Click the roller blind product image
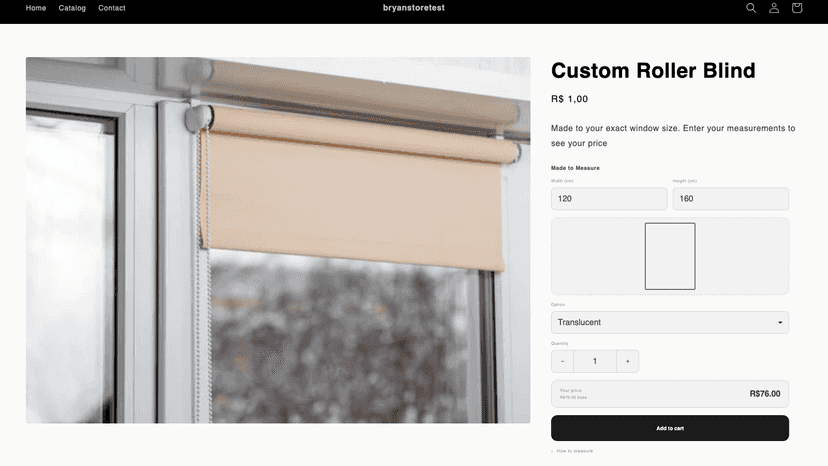 pos(278,240)
